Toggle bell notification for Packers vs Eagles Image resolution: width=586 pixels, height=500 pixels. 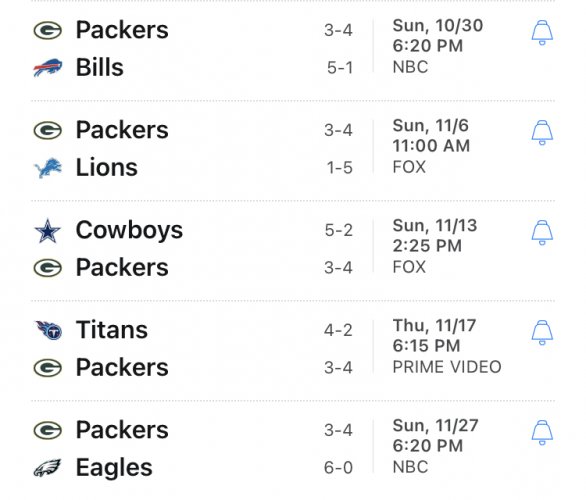click(542, 432)
